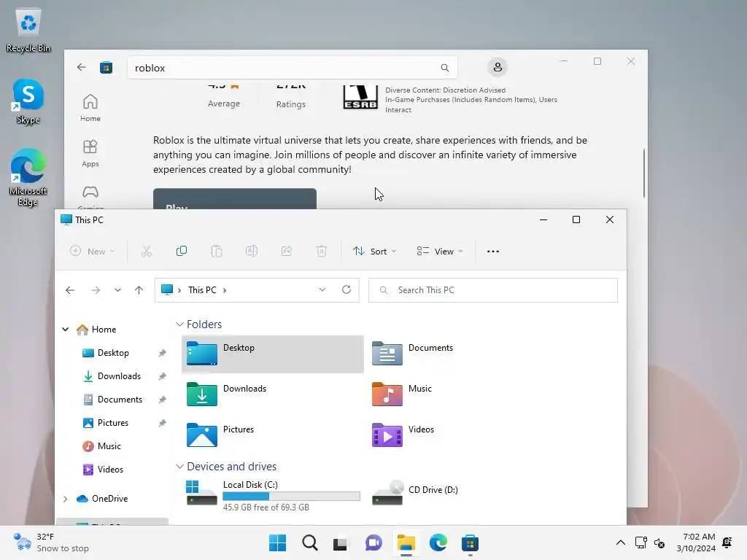The image size is (747, 560).
Task: Open the View dropdown menu
Action: click(x=440, y=251)
